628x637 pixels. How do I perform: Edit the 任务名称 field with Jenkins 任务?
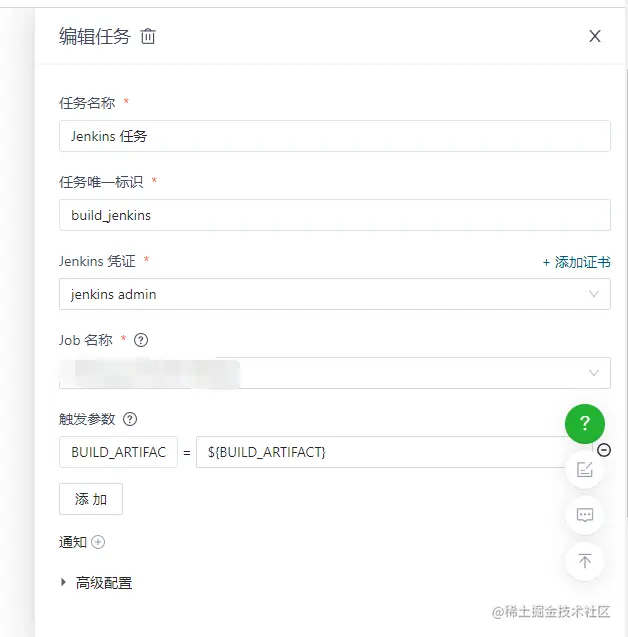click(x=335, y=136)
